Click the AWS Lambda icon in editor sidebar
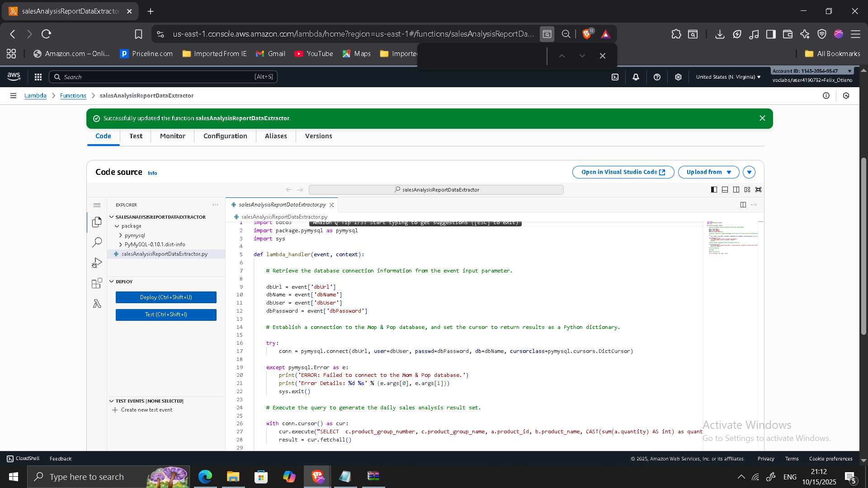 (97, 303)
